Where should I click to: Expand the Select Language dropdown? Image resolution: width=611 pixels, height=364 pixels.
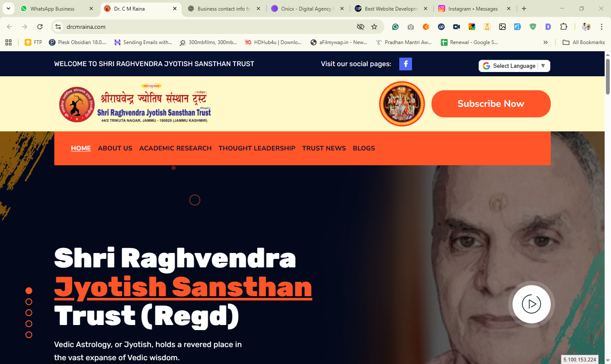click(514, 66)
